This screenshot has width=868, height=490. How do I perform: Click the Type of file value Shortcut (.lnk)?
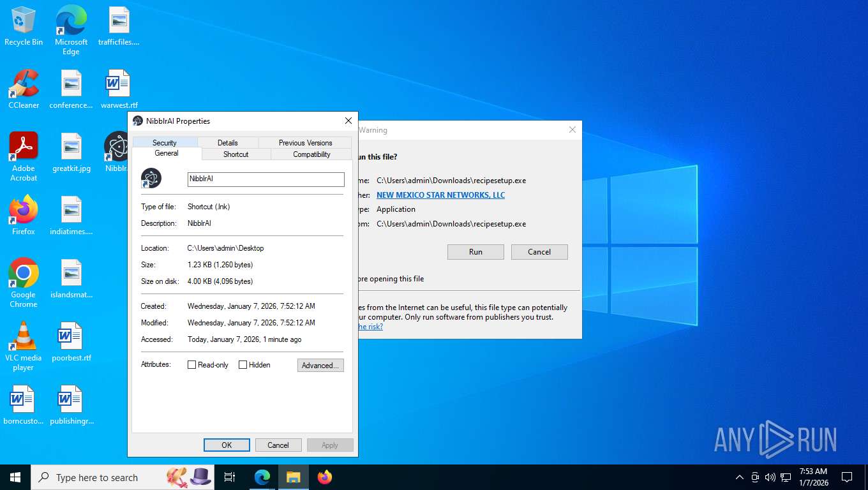pyautogui.click(x=209, y=207)
